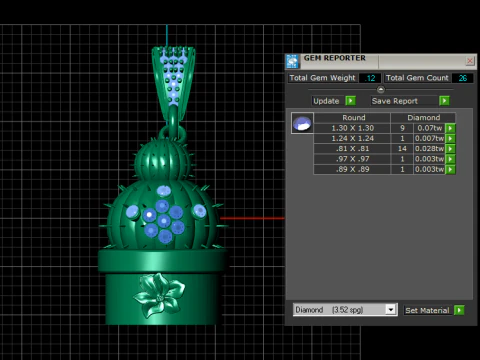Collapse the panel using round arrow handle
Viewport: 480px width, 360px height.
pos(381,89)
